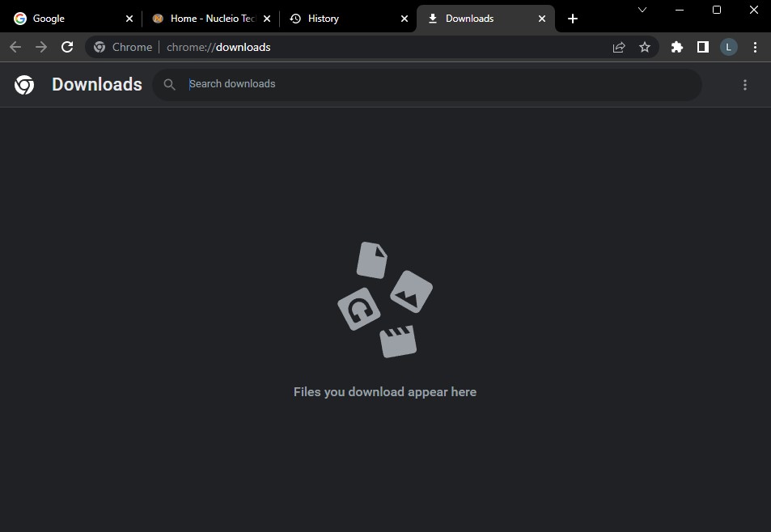The width and height of the screenshot is (771, 532).
Task: Click the forward navigation arrow
Action: click(x=41, y=47)
